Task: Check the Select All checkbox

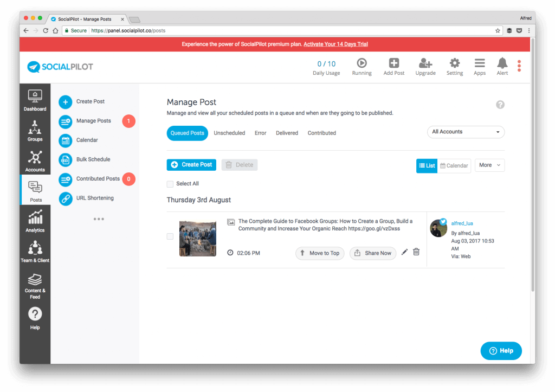Action: pos(170,184)
